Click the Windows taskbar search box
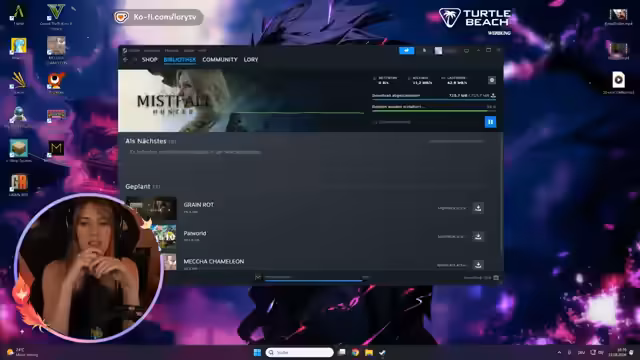640x360 pixels. (x=299, y=352)
